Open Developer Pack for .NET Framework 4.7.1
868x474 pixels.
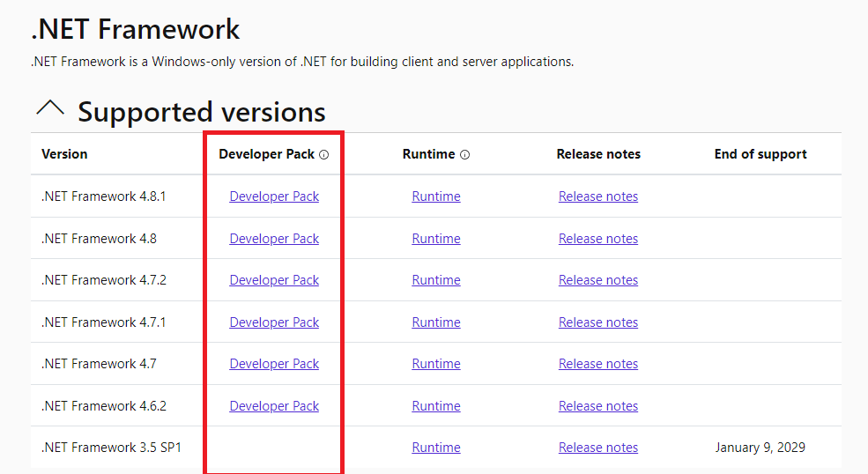pyautogui.click(x=274, y=322)
